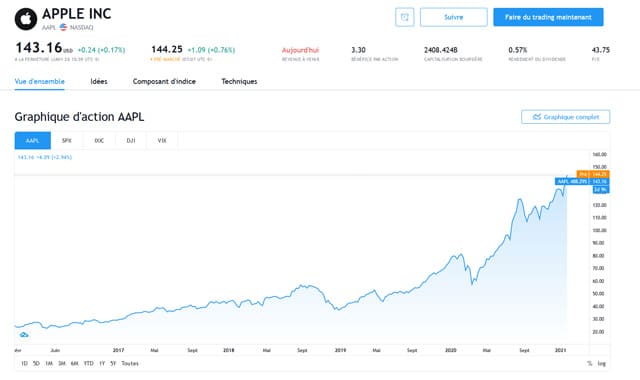The width and height of the screenshot is (640, 380).
Task: Toggle log scale on chart
Action: point(602,363)
